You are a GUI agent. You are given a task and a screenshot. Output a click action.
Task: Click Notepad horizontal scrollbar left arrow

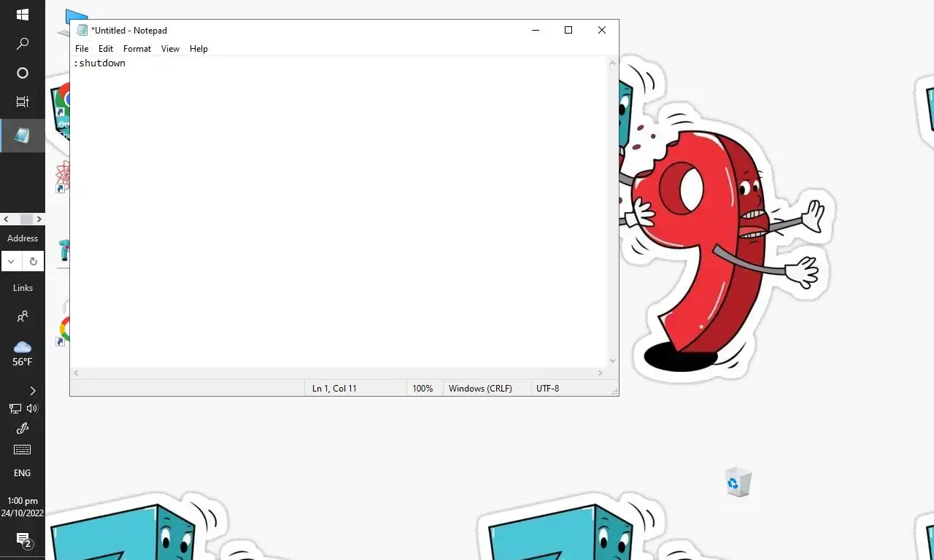tap(76, 373)
